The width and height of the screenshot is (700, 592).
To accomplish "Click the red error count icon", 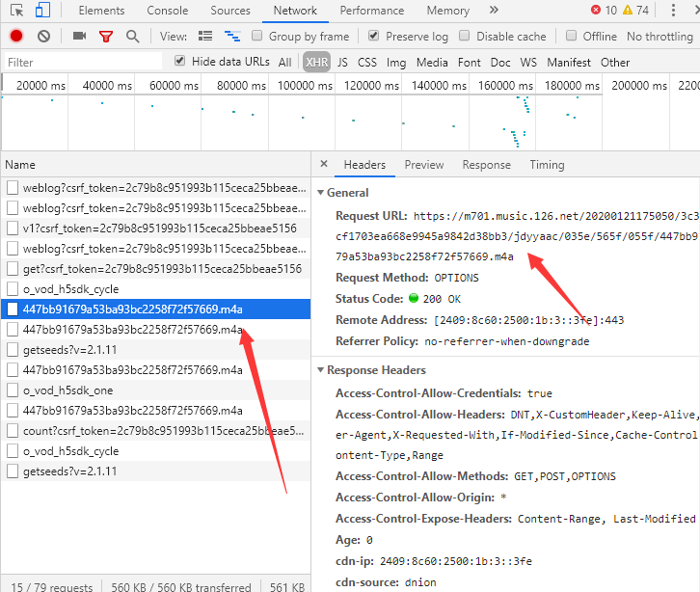I will 596,10.
